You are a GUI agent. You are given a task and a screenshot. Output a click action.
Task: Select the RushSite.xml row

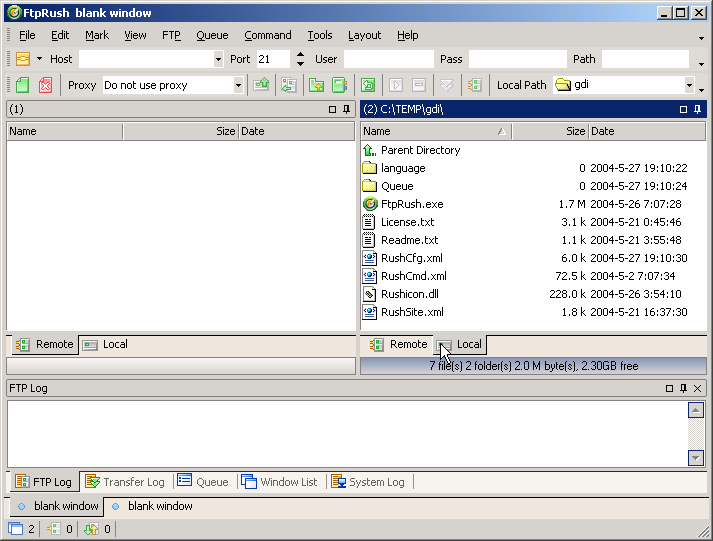[x=533, y=312]
